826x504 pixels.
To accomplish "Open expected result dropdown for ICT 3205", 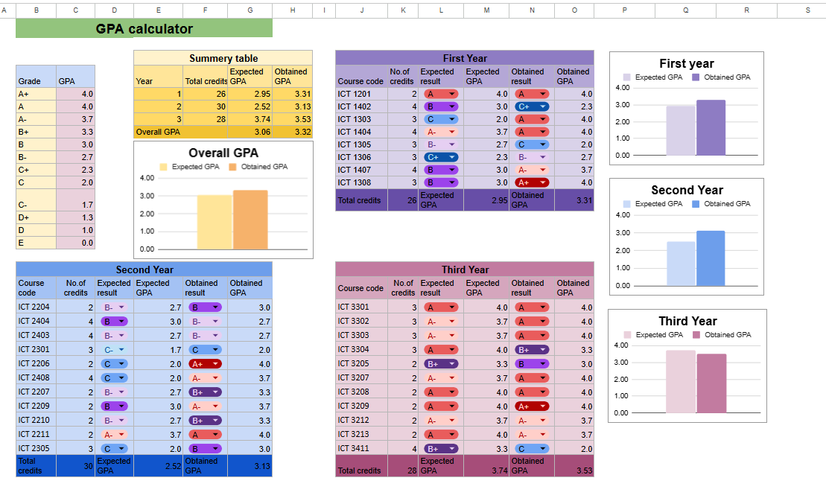I will pyautogui.click(x=441, y=364).
